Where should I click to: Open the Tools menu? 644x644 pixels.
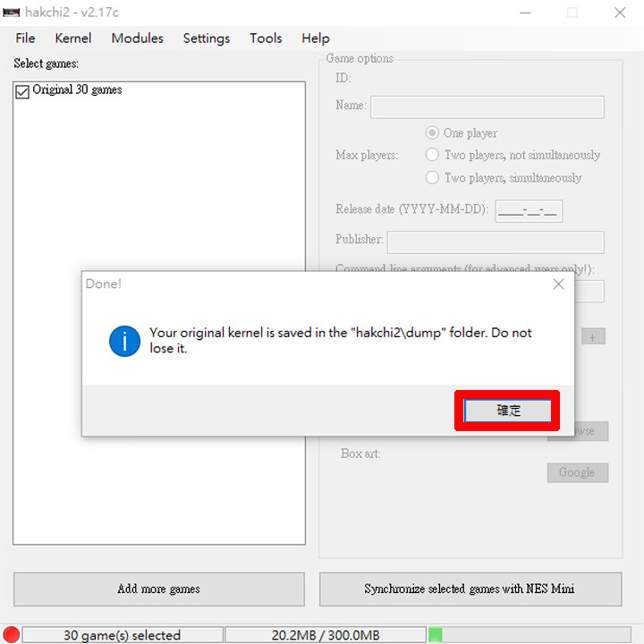tap(266, 38)
